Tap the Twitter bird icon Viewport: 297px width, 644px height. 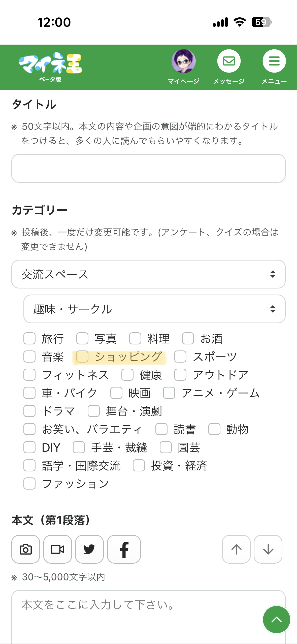[89, 549]
